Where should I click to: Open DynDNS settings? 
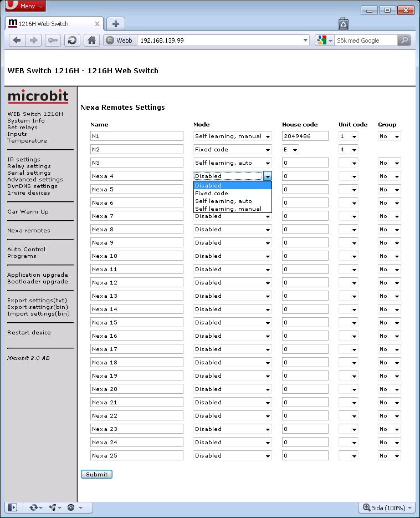[32, 186]
